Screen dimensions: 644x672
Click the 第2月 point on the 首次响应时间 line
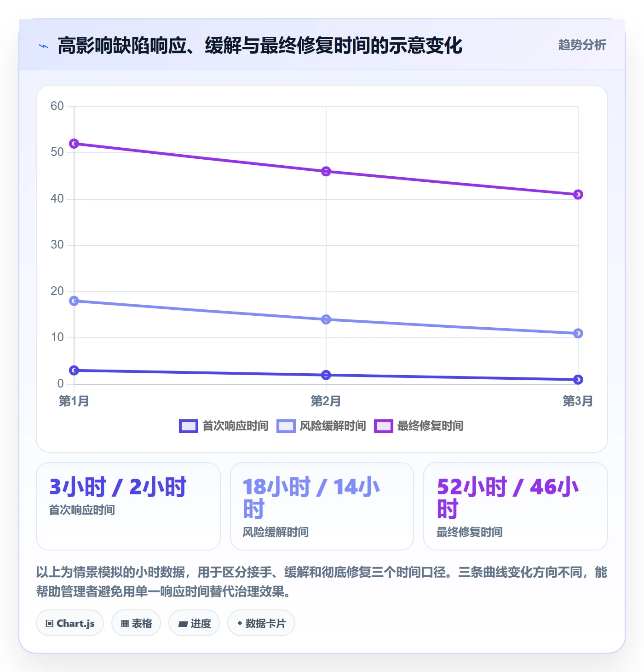pyautogui.click(x=326, y=375)
